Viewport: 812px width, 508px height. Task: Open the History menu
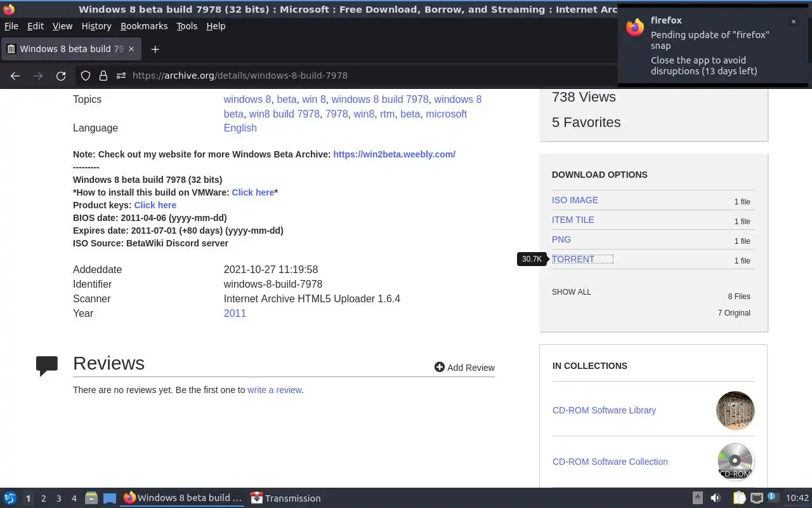point(96,26)
